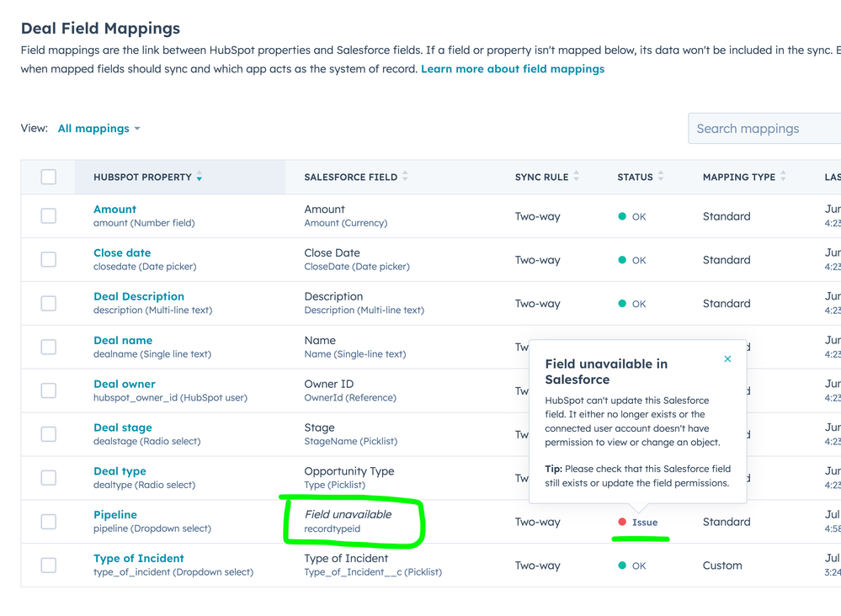Sort the Salesforce Field column

coord(406,177)
